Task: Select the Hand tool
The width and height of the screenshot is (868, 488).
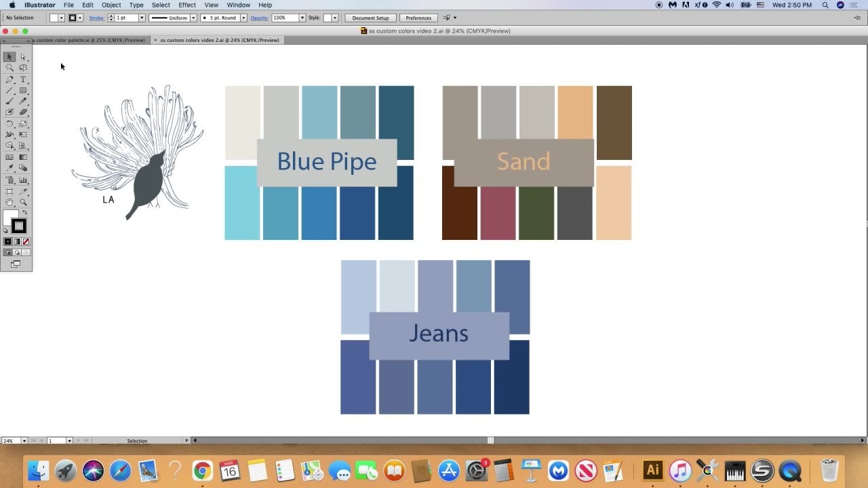Action: point(9,202)
